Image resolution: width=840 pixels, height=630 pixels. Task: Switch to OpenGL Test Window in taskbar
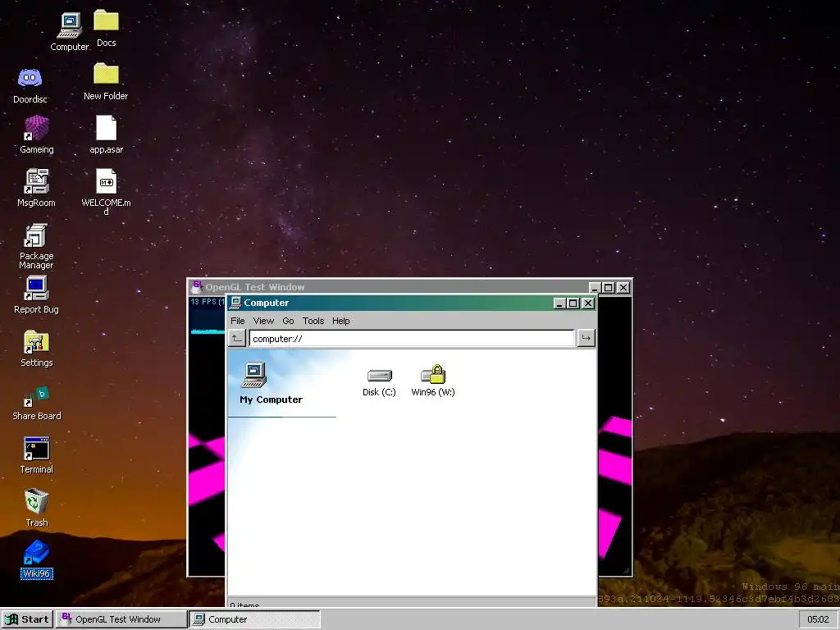click(x=121, y=619)
